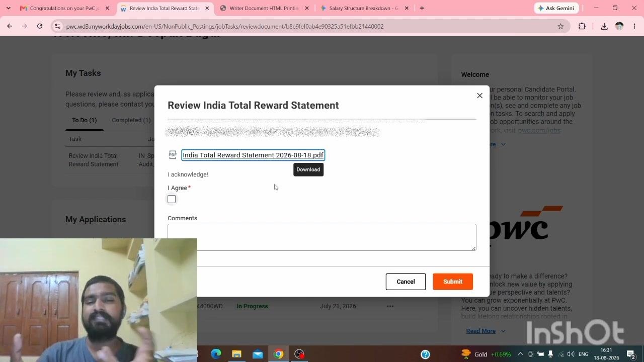The image size is (644, 362).
Task: Open Chrome downloads
Action: click(x=604, y=26)
